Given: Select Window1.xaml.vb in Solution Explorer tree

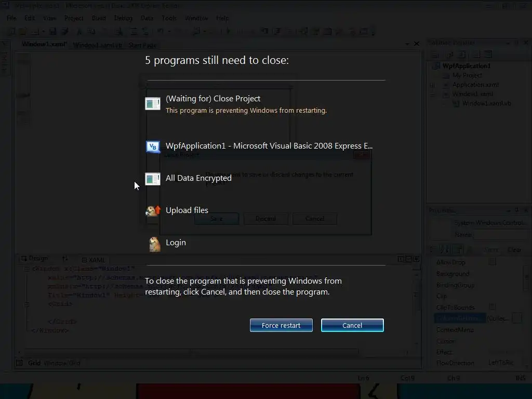Looking at the screenshot, I should click(x=486, y=103).
